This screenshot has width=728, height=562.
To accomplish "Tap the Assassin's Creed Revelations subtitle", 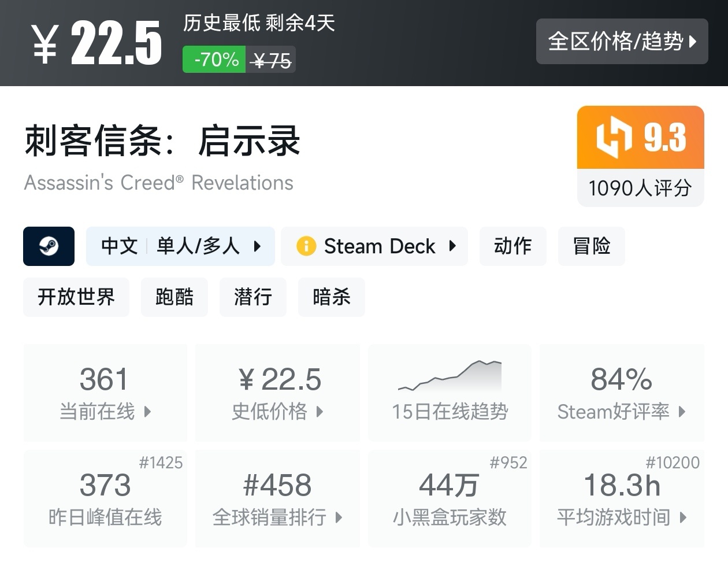I will coord(159,183).
